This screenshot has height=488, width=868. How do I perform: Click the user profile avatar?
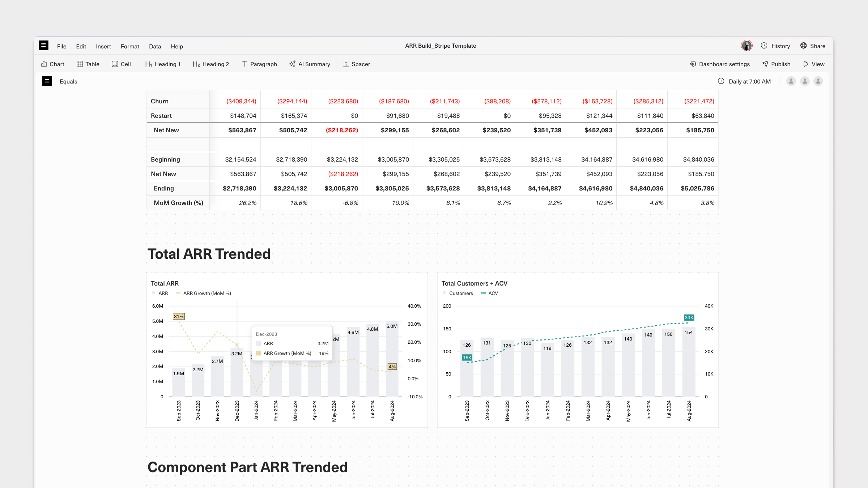[x=746, y=46]
